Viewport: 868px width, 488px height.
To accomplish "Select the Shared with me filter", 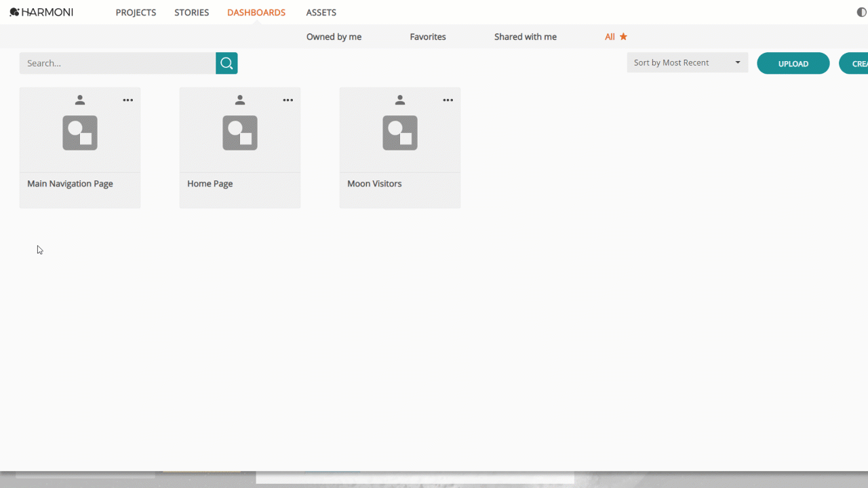I will (x=525, y=37).
